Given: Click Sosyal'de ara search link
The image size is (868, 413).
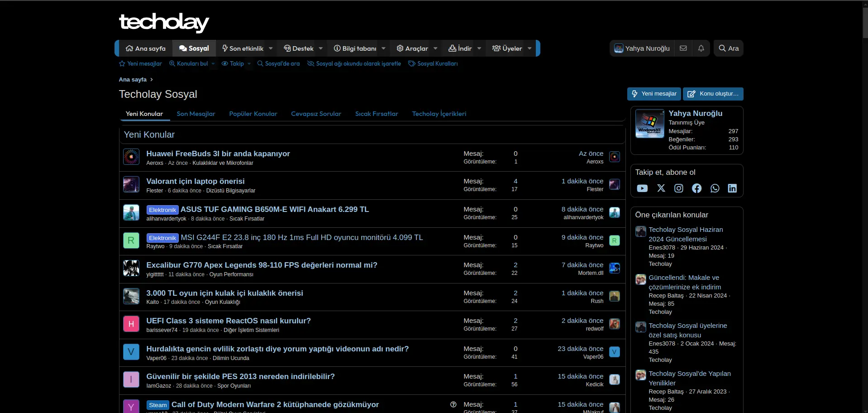Looking at the screenshot, I should pos(278,64).
